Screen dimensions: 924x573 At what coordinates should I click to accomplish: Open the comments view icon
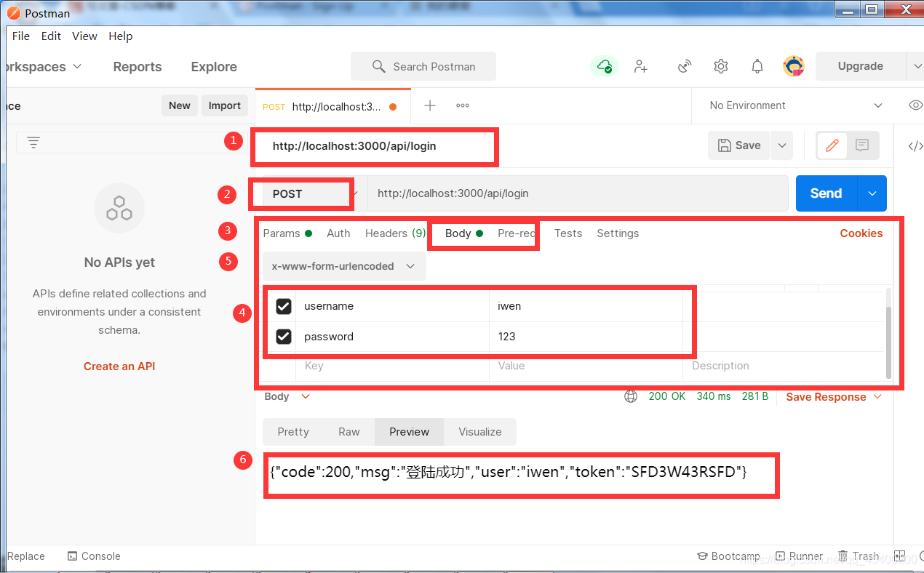pyautogui.click(x=862, y=145)
